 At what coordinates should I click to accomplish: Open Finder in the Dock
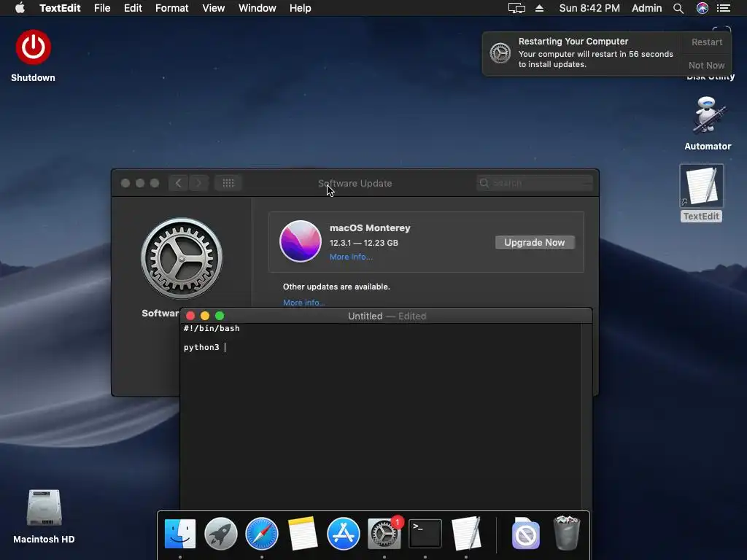coord(180,534)
